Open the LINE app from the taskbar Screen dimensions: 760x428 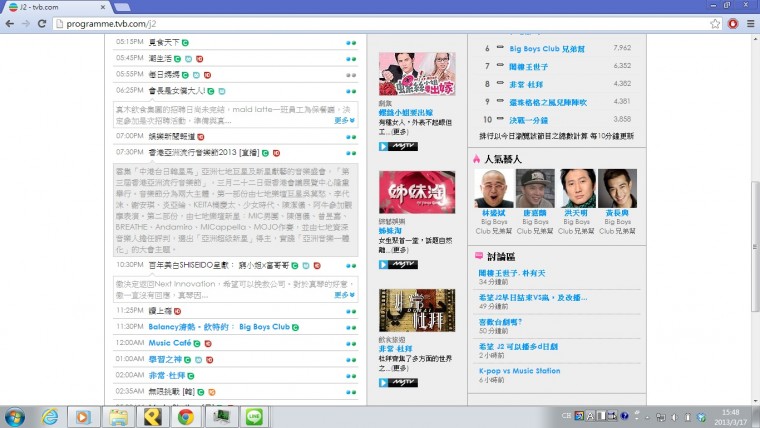pyautogui.click(x=254, y=417)
